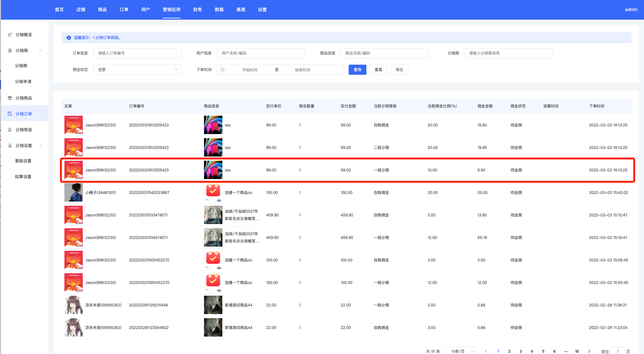The width and height of the screenshot is (644, 354).
Task: Jump to page 3 in pagination
Action: point(521,351)
